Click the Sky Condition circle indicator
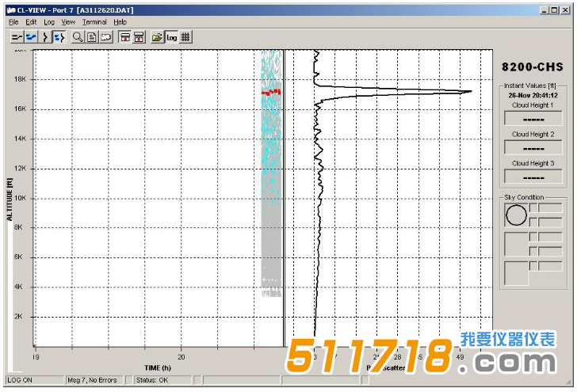 [x=516, y=215]
